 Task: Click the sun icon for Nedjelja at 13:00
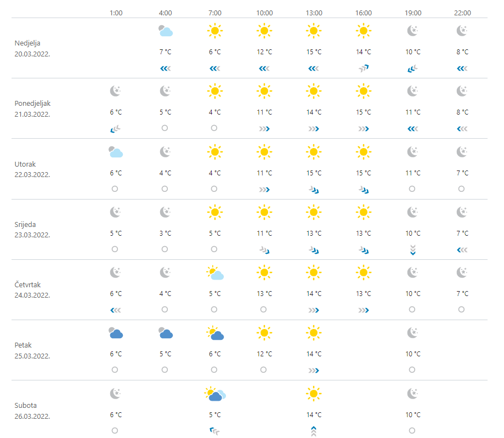pos(314,31)
